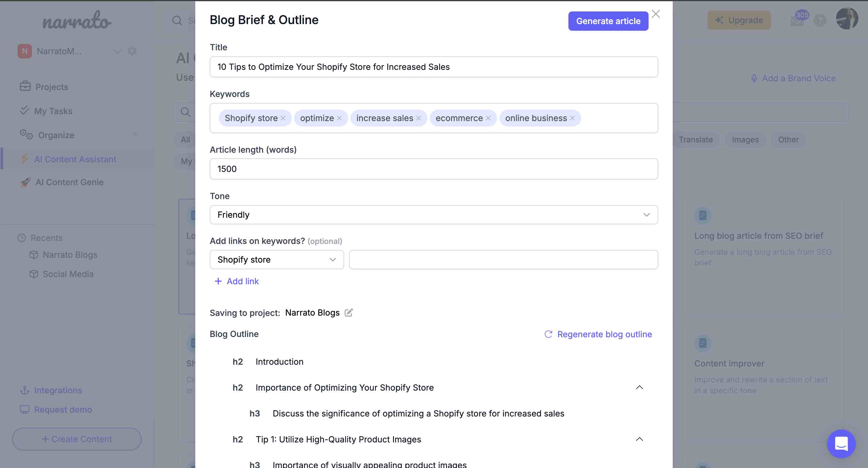
Task: Expand the Organize submenu arrow
Action: click(x=135, y=135)
